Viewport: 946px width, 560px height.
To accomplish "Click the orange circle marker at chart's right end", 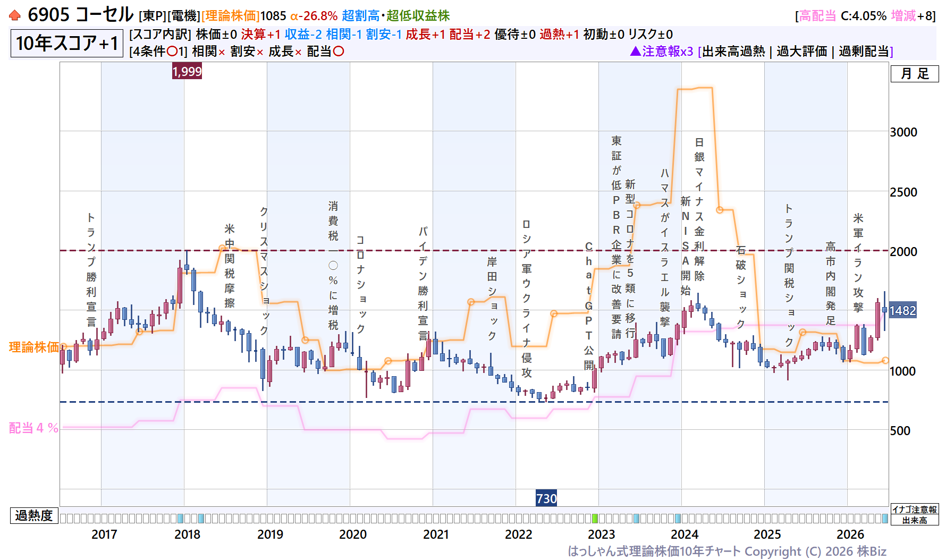I will tap(885, 360).
